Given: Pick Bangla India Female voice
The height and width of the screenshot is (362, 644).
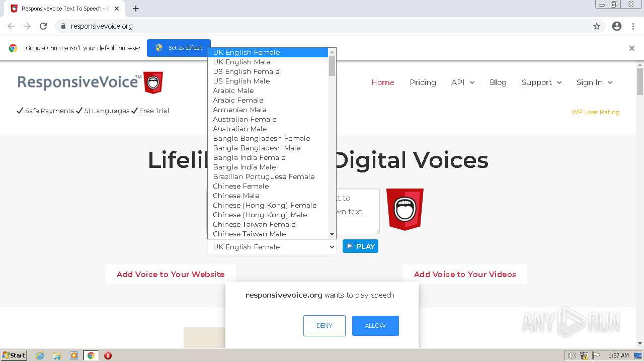Looking at the screenshot, I should (x=268, y=157).
